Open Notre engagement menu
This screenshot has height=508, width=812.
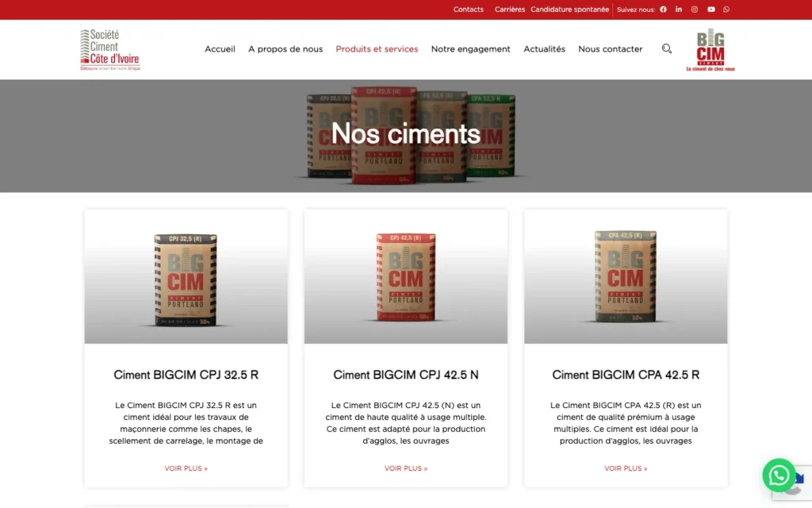point(470,49)
